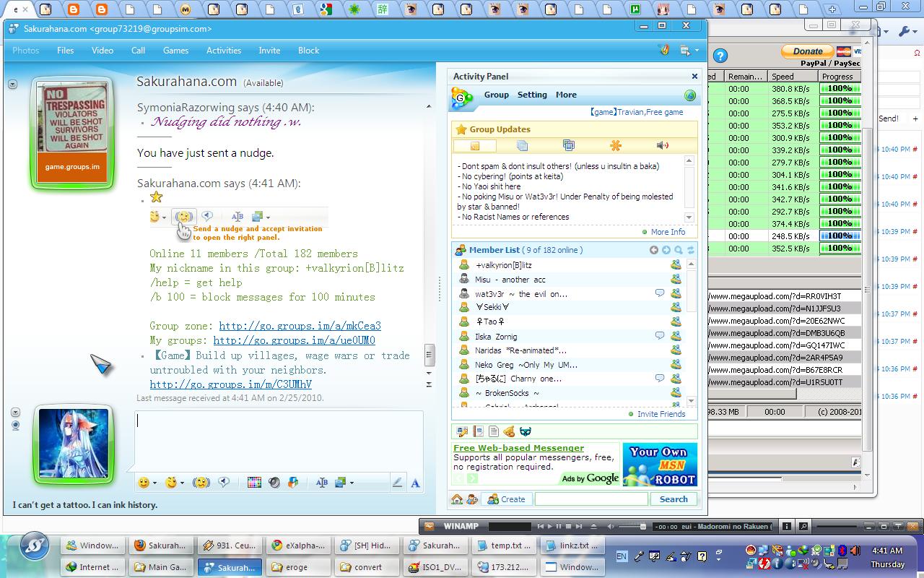
Task: Click the help question mark icon in download window
Action: 720,56
